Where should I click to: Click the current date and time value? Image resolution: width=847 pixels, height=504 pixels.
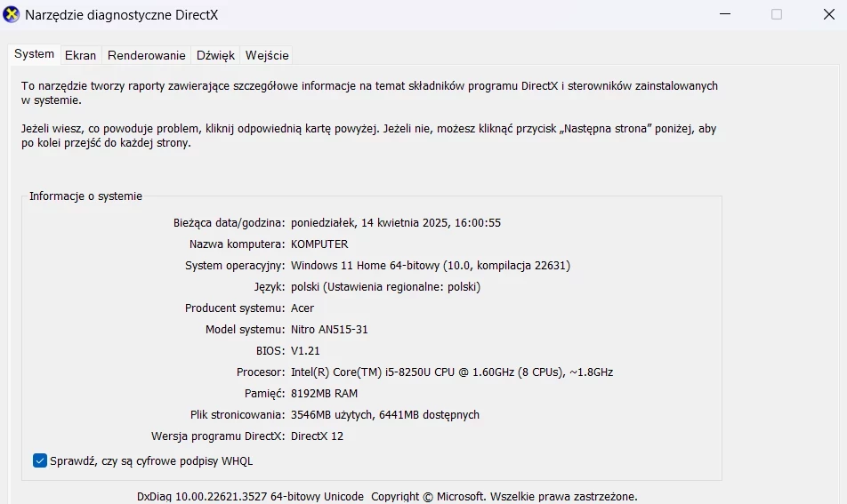pyautogui.click(x=395, y=223)
